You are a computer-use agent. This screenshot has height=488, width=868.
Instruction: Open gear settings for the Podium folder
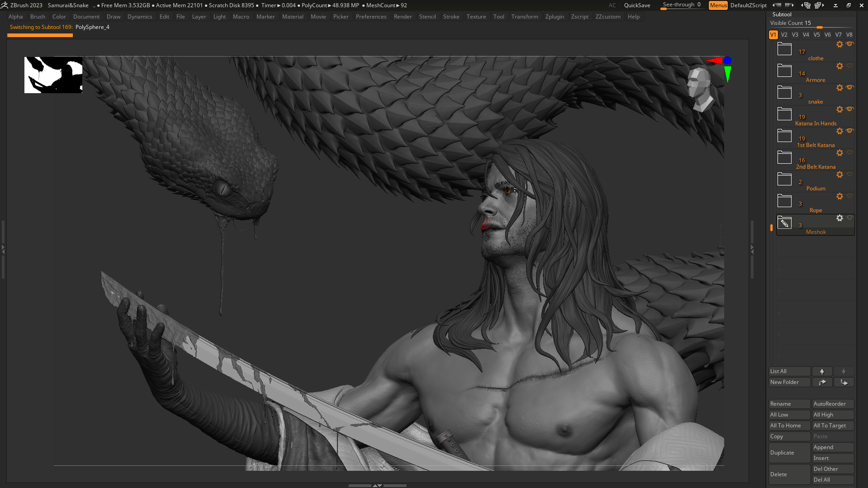tap(840, 175)
